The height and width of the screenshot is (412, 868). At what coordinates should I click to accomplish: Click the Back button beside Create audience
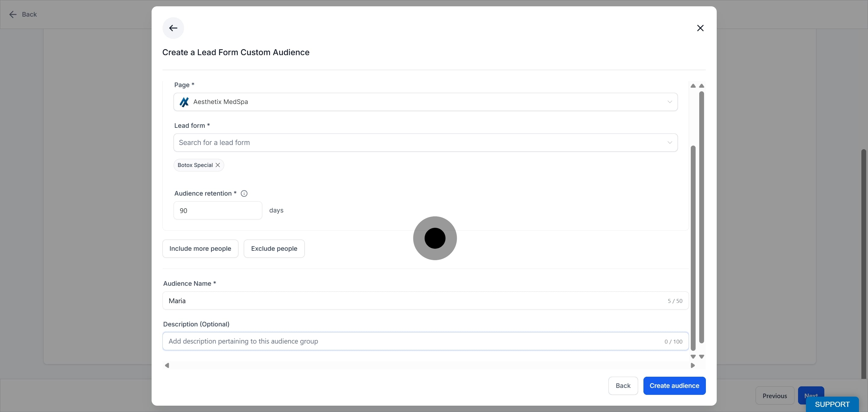point(623,386)
